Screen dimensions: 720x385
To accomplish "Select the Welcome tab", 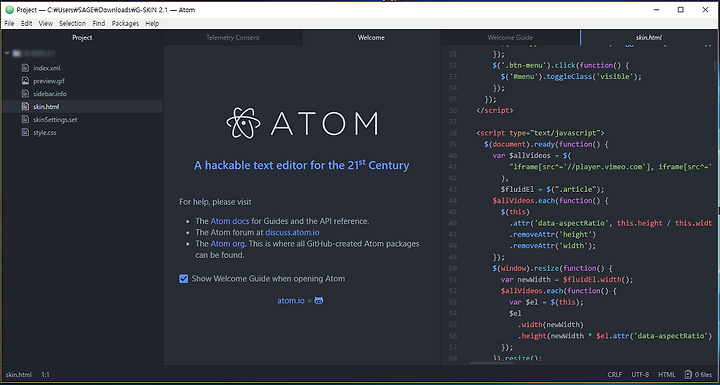I will (x=371, y=38).
